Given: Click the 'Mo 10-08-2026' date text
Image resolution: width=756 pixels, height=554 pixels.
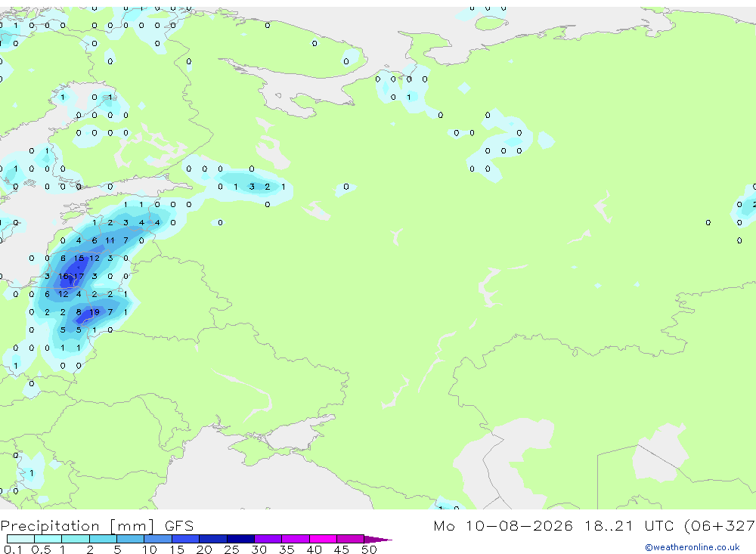Looking at the screenshot, I should click(x=503, y=525).
